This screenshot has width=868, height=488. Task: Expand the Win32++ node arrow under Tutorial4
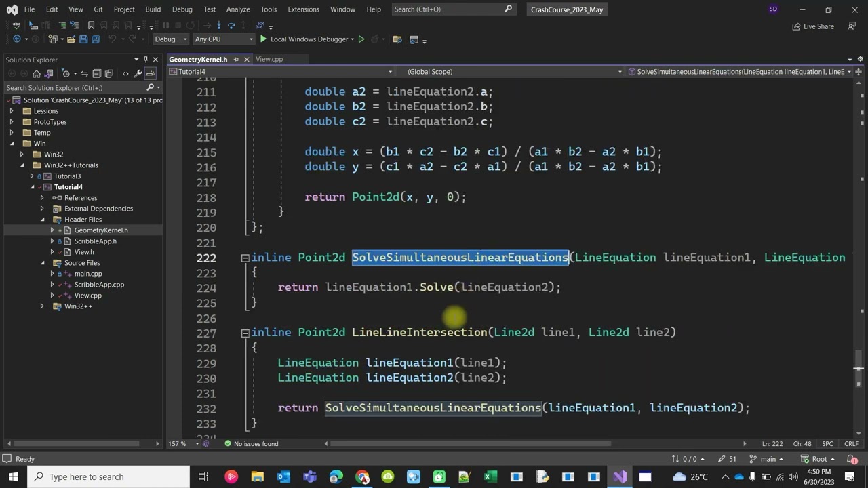coord(42,306)
